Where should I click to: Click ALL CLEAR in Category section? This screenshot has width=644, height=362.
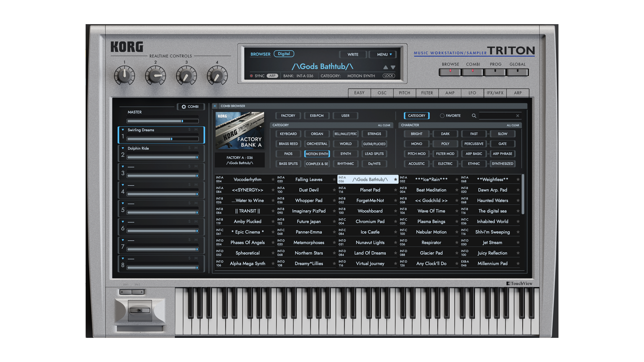[384, 125]
